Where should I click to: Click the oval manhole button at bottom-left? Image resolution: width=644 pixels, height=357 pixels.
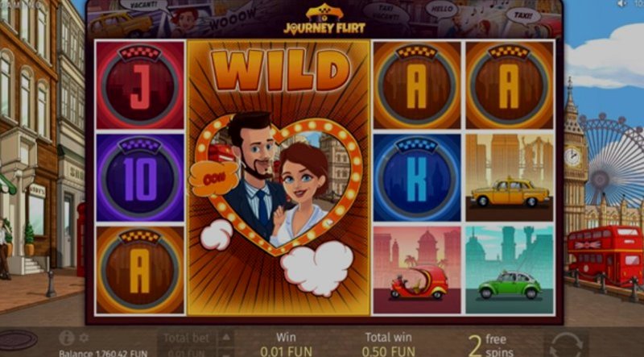click(x=19, y=340)
